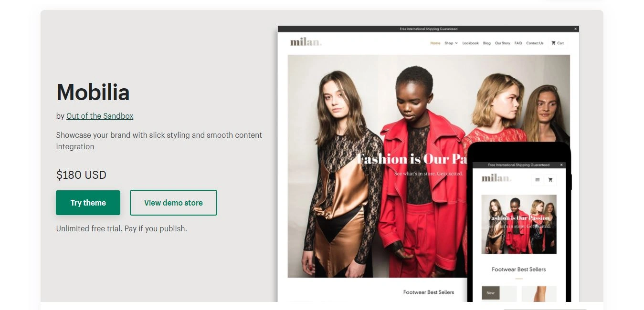Open Contact Us in preview navigation
The width and height of the screenshot is (644, 310).
(535, 43)
